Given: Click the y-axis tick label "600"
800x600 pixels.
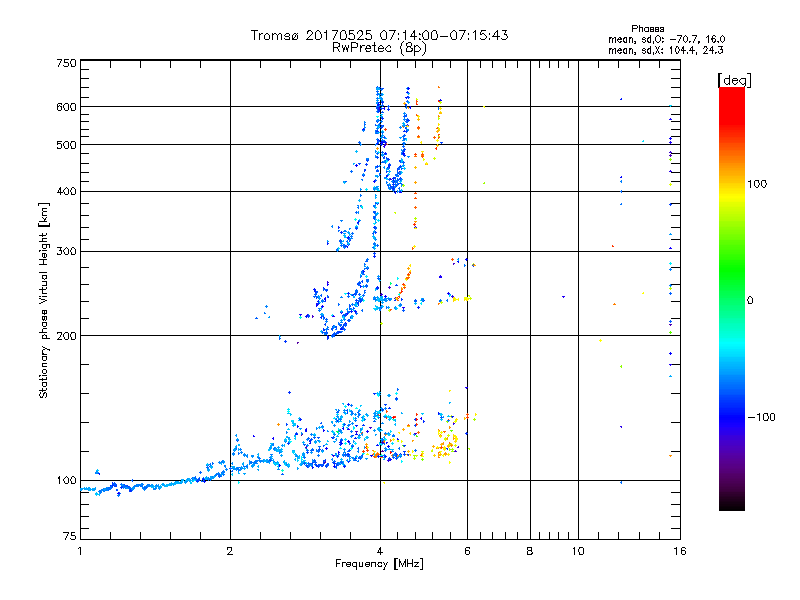Looking at the screenshot, I should (x=66, y=107).
